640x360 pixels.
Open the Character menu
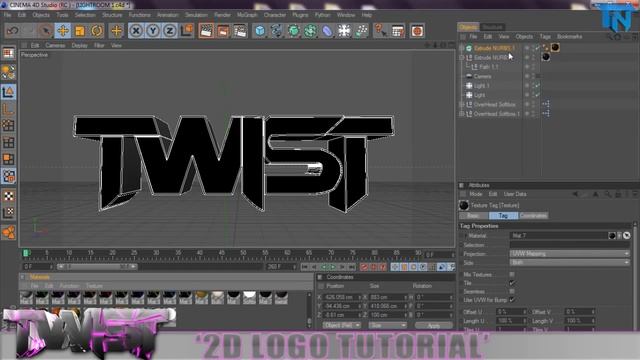pyautogui.click(x=275, y=15)
